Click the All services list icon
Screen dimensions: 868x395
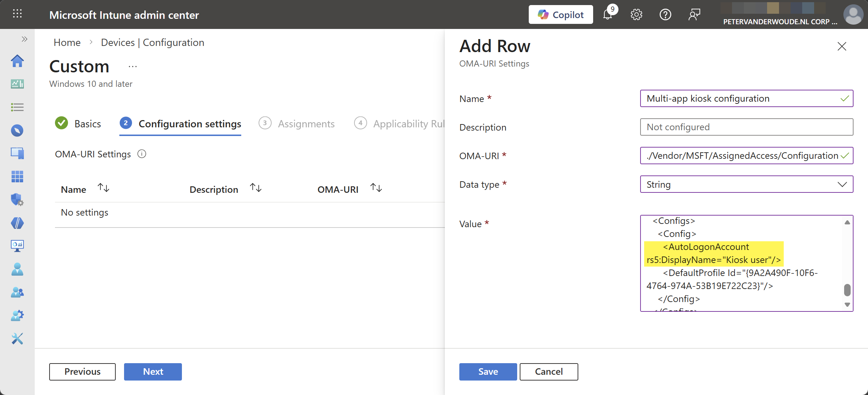(17, 107)
